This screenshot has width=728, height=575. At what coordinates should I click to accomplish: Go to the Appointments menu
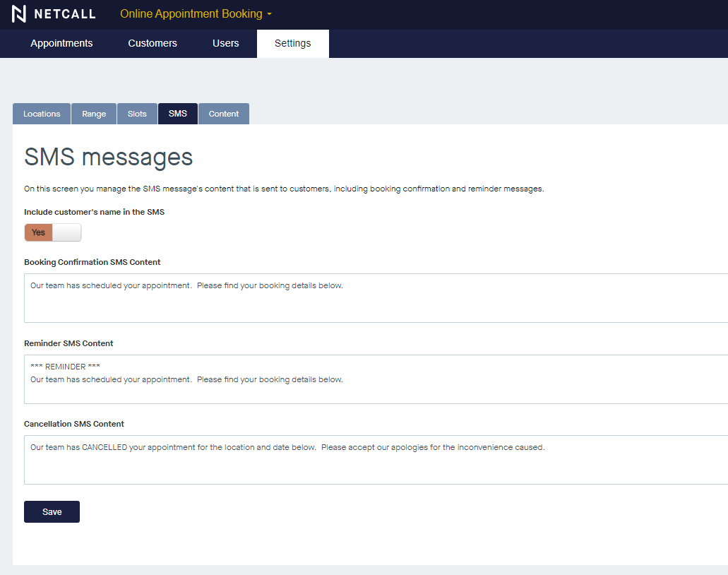pyautogui.click(x=61, y=43)
